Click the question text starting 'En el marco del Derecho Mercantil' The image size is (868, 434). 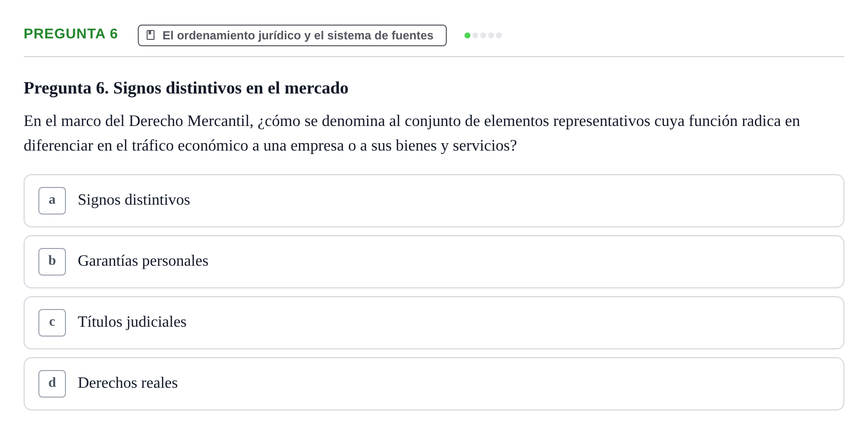coord(412,133)
